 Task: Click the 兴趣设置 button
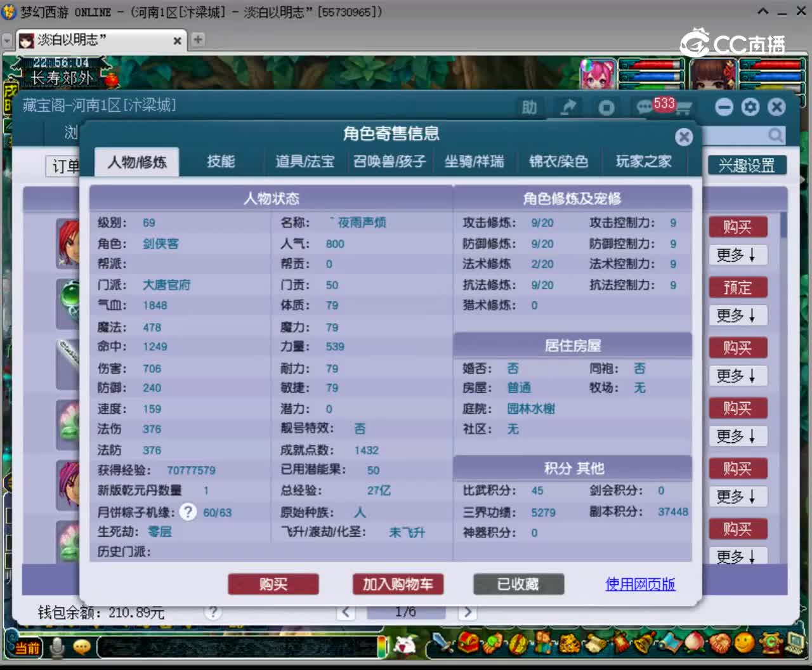click(x=747, y=166)
